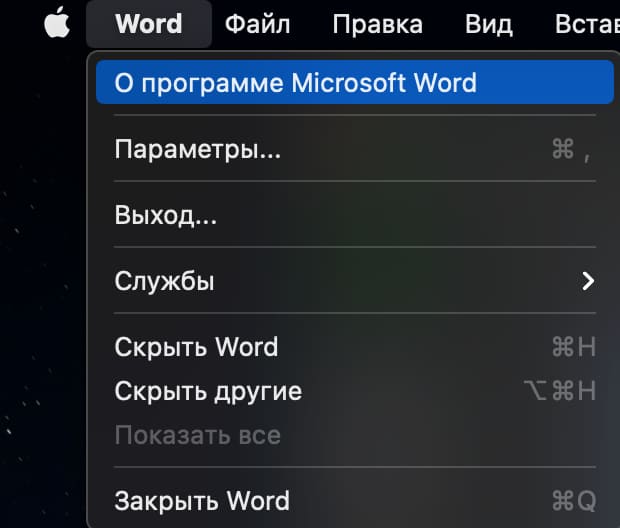Open the Apple menu
This screenshot has height=528, width=620.
click(57, 24)
